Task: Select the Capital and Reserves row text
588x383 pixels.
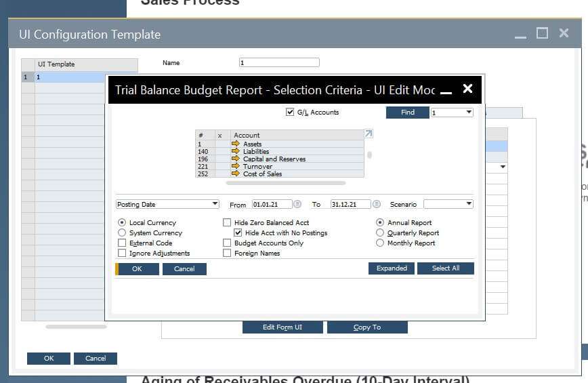Action: tap(274, 159)
